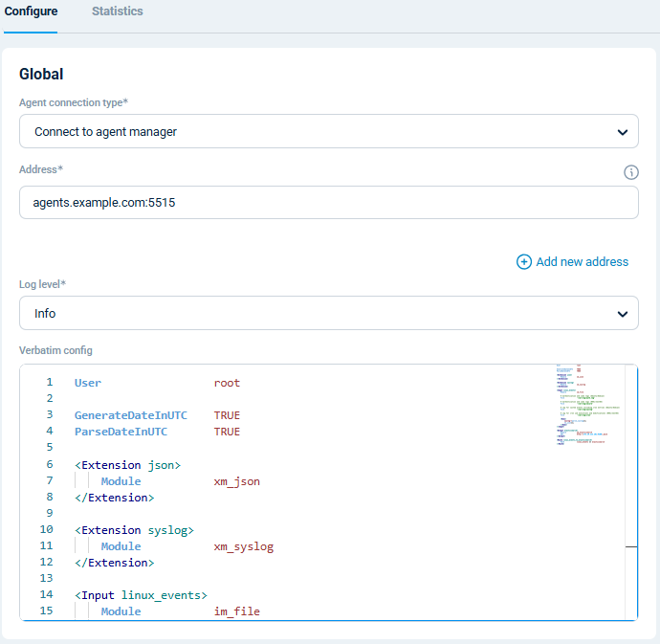Viewport: 660px width, 644px height.
Task: Click '</Extension>' on line 12
Action: coord(115,563)
